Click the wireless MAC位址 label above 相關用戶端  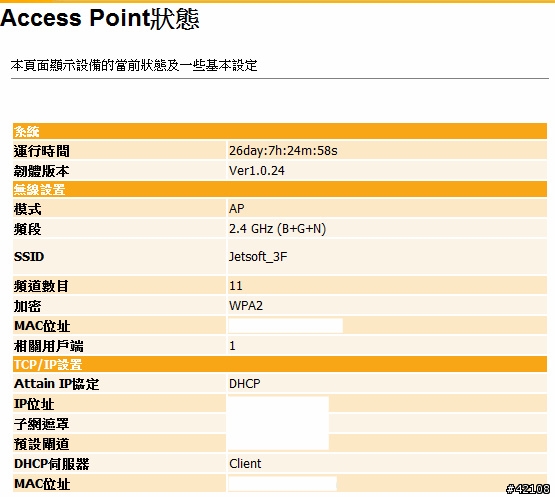coord(42,326)
